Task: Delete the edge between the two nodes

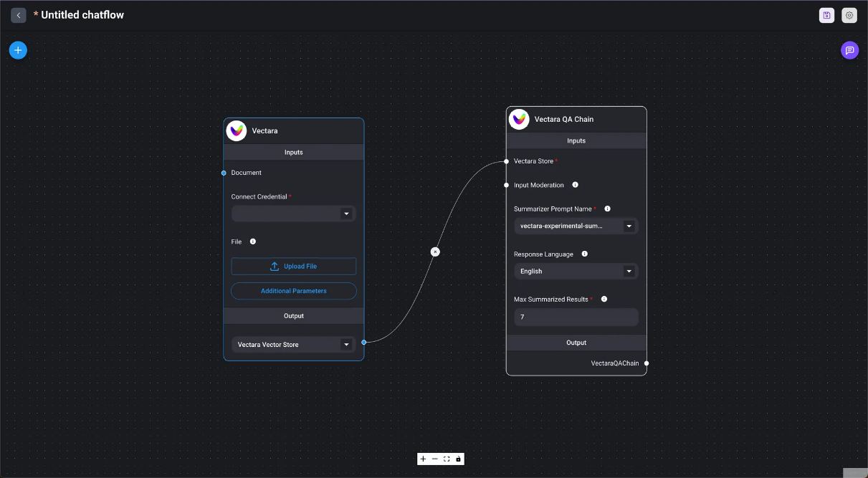Action: click(x=435, y=252)
